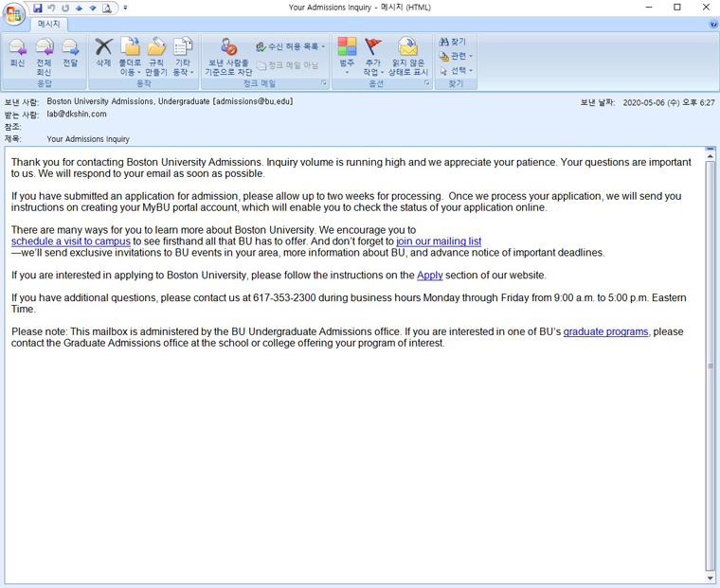
Task: Close the message window
Action: [706, 8]
